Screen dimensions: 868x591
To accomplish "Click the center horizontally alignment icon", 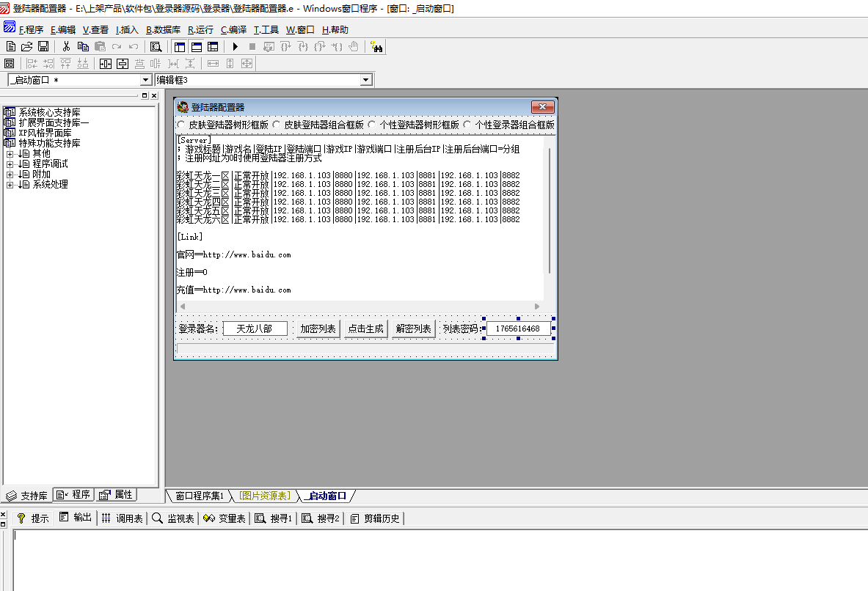I will pos(106,64).
